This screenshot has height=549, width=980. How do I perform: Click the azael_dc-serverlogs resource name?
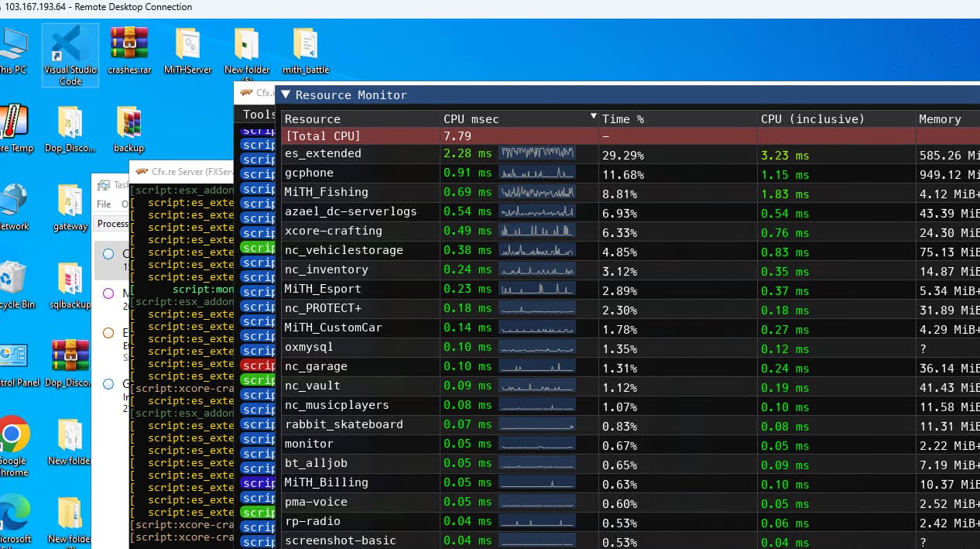(351, 211)
